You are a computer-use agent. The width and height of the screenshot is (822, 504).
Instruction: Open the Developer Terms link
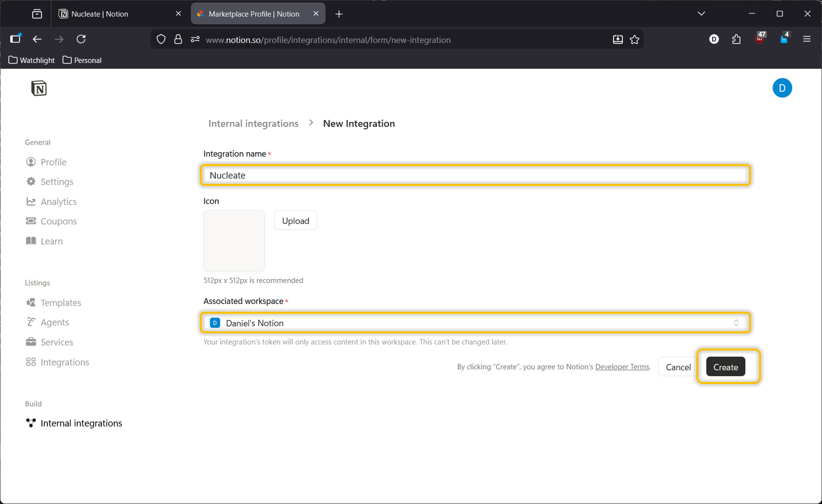click(622, 367)
